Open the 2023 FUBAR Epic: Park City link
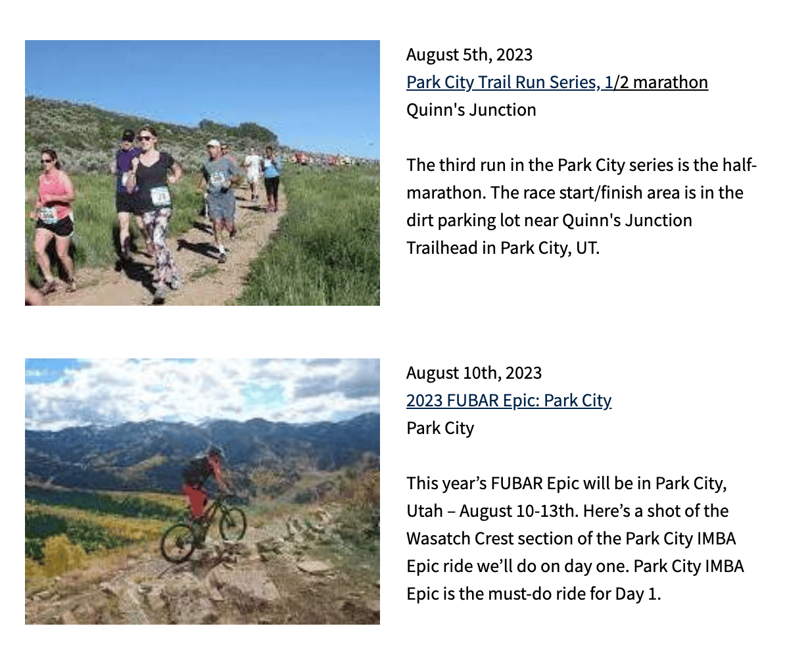 click(x=508, y=400)
